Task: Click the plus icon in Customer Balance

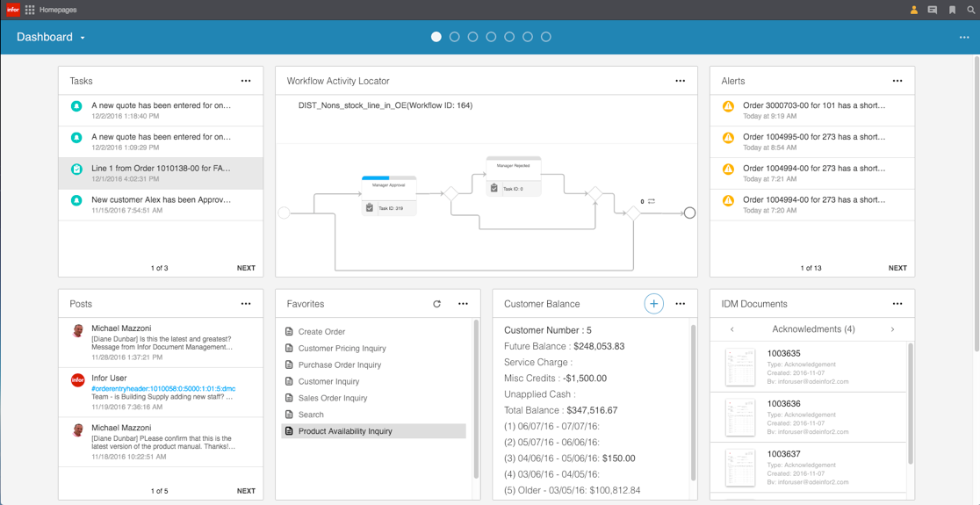Action: [x=653, y=304]
